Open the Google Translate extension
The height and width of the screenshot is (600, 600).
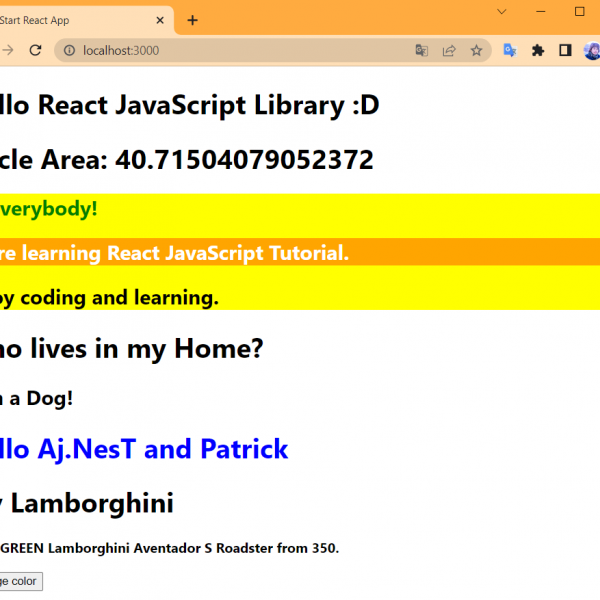pyautogui.click(x=510, y=50)
